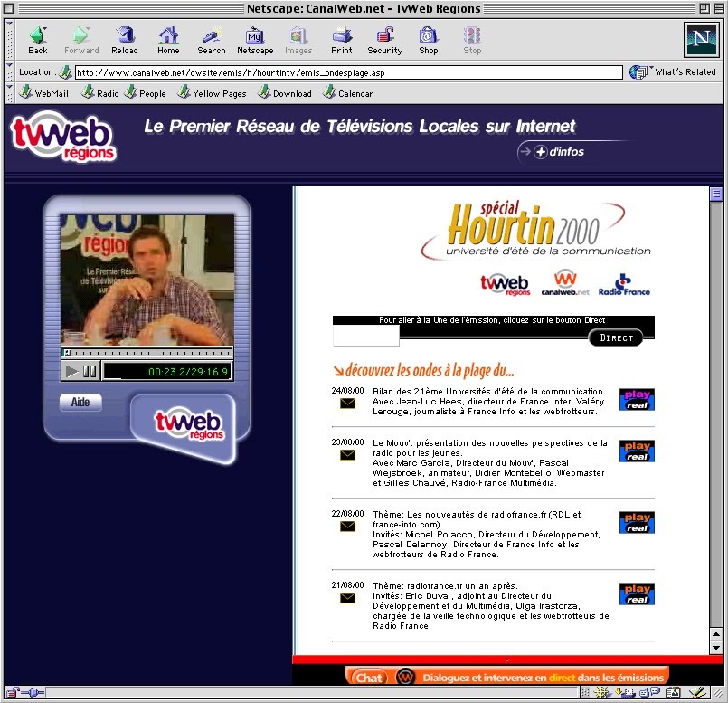Screen dimensions: 728x703
Task: Click in the Location URL field
Action: 348,72
